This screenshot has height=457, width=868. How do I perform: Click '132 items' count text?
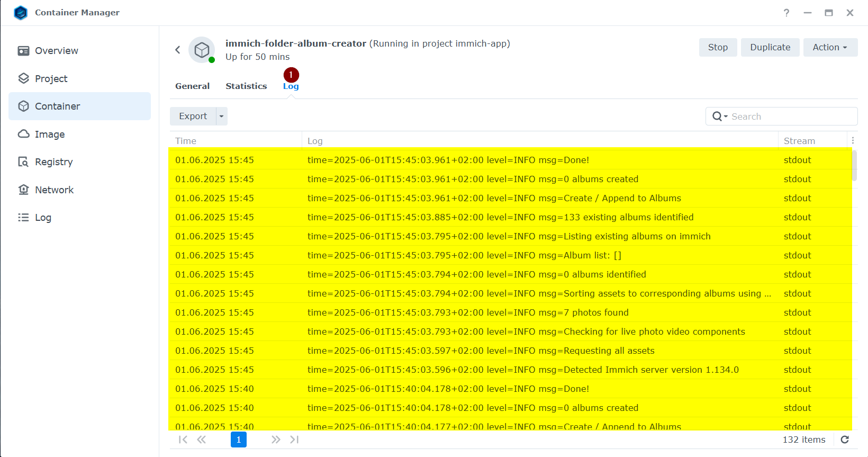point(804,440)
